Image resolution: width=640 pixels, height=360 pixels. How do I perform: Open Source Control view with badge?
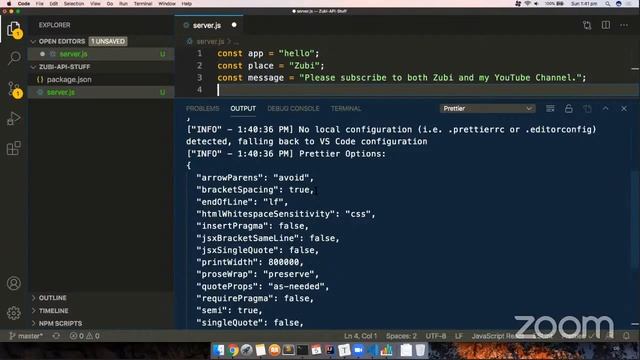14,89
